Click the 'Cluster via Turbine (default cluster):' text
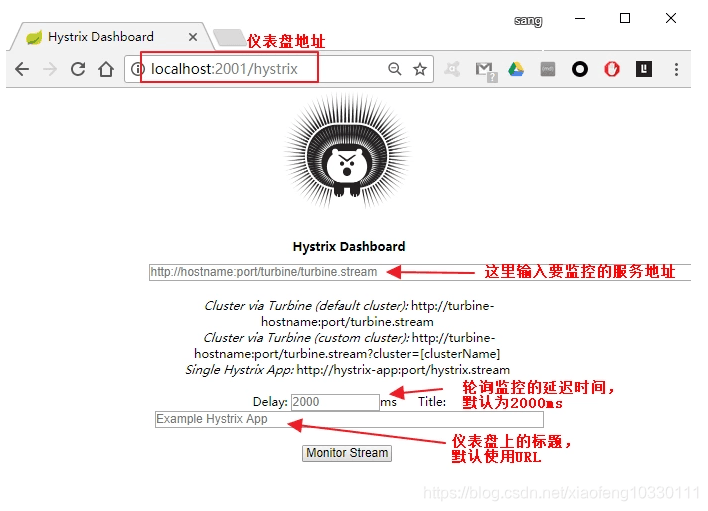 tap(306, 306)
